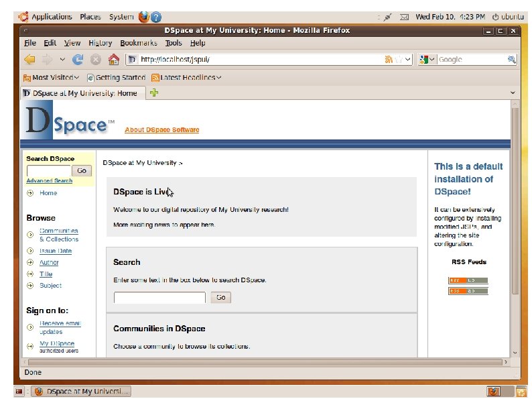Click the Ubuntu logo in the top panel
This screenshot has height=399, width=532.
click(23, 17)
